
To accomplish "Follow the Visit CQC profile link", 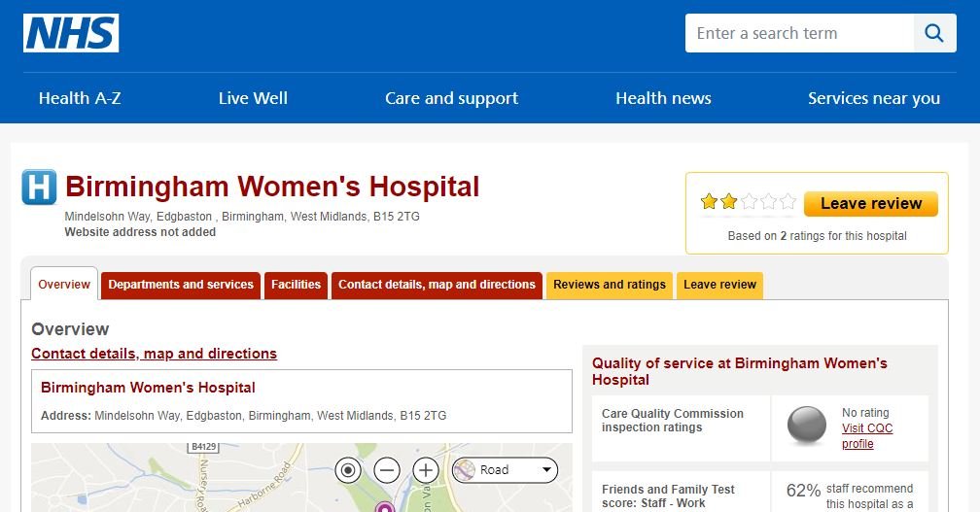I will pyautogui.click(x=867, y=436).
